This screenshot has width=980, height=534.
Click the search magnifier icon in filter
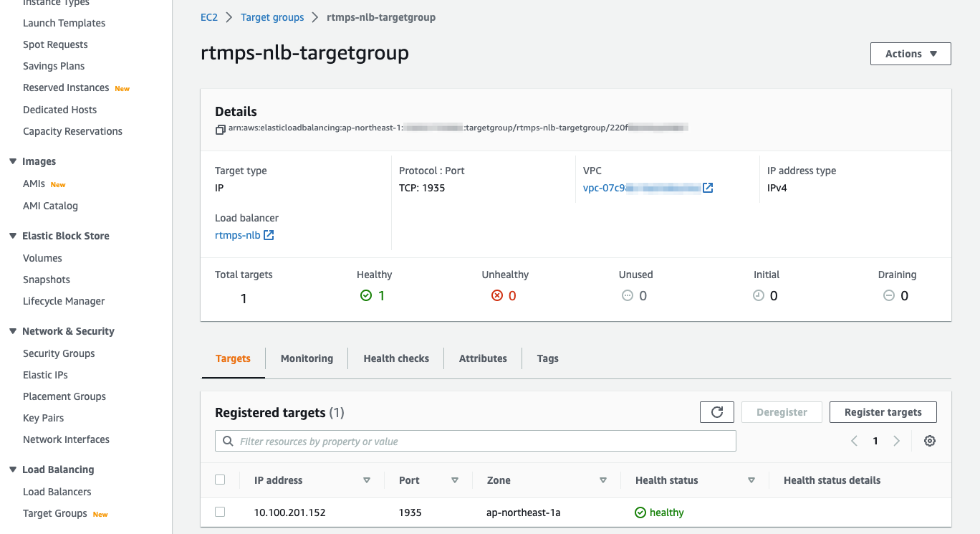tap(229, 441)
